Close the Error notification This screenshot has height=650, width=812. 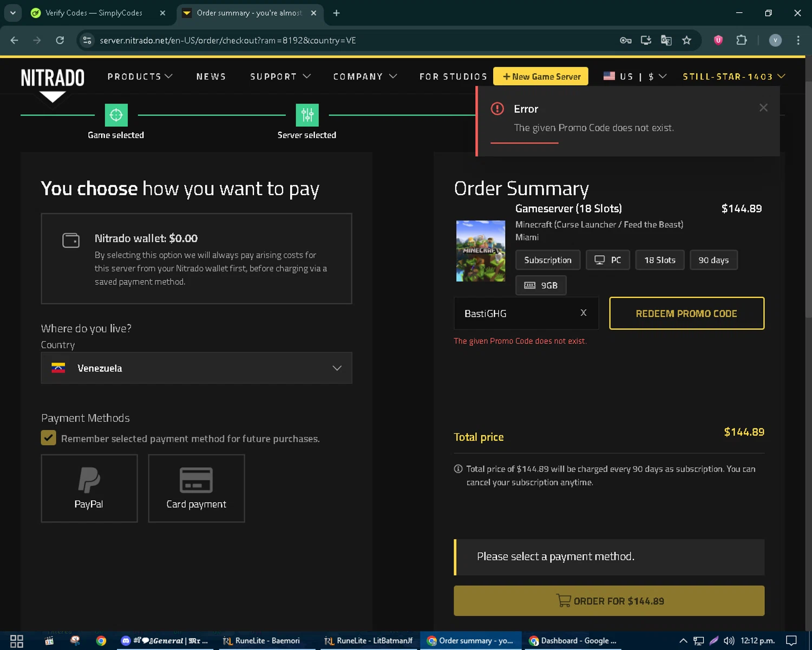pos(763,108)
